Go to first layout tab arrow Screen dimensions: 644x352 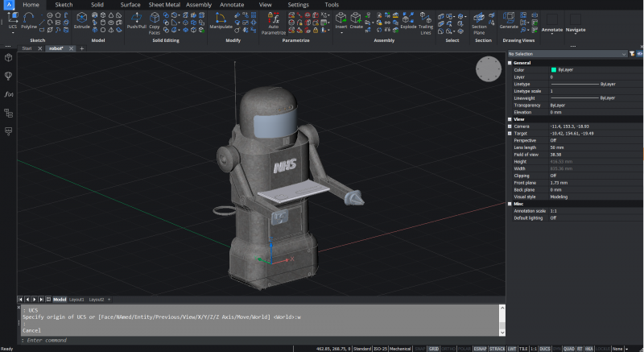(21, 300)
